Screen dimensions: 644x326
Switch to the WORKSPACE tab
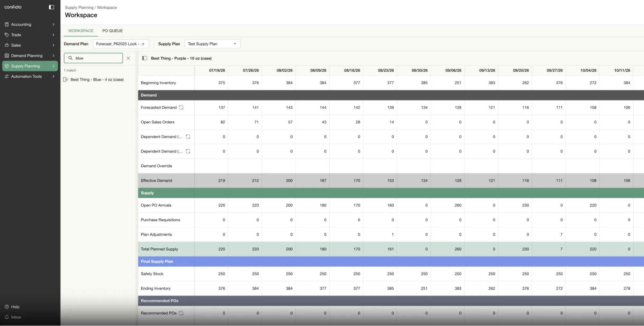tap(81, 31)
